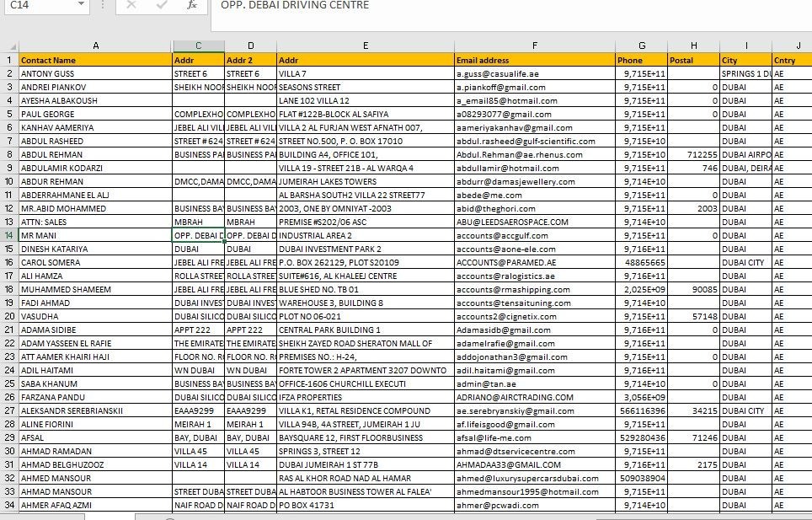Click city cell SPRINGS 1 DU

746,73
